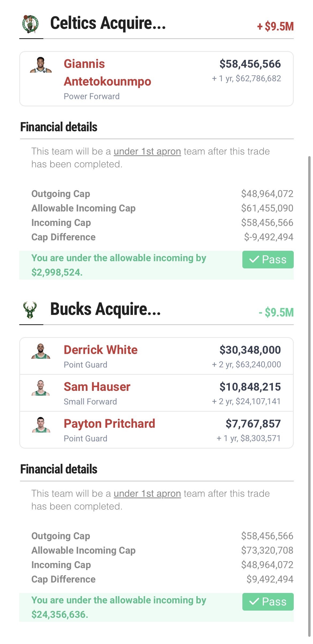Tap Sam Hauser's player headshot
The image size is (313, 644).
41,388
